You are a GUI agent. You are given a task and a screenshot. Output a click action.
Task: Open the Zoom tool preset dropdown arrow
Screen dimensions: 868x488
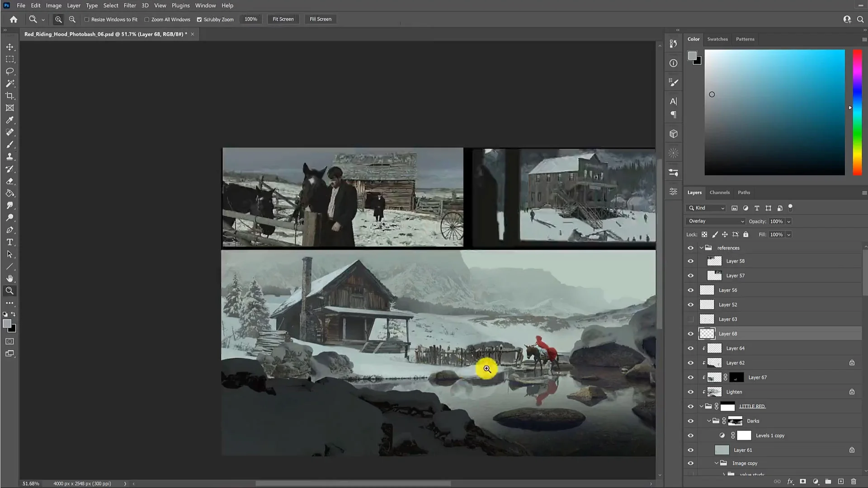point(43,20)
